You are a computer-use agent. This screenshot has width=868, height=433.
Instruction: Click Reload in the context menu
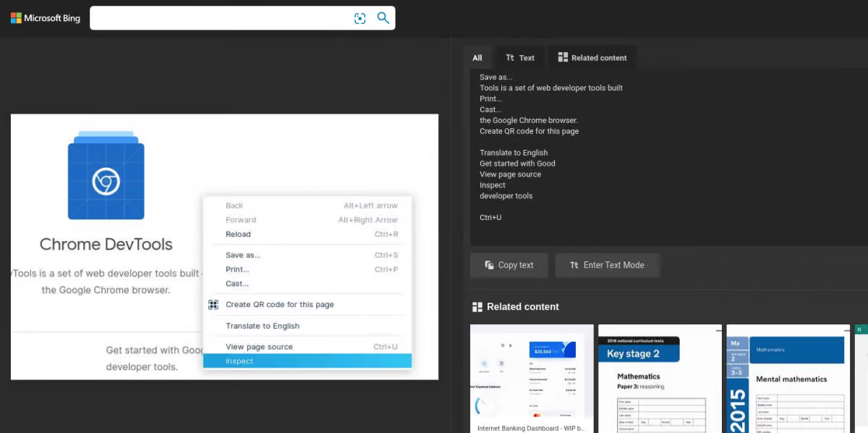tap(238, 235)
